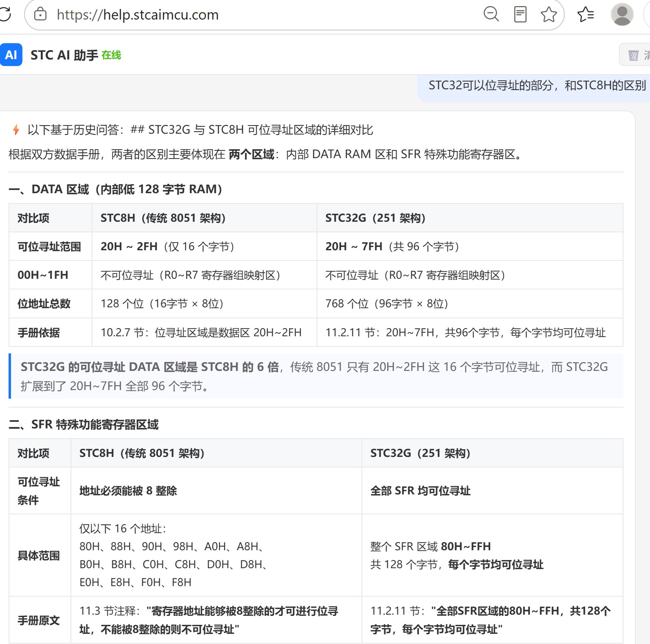650x644 pixels.
Task: Click the orange lightning bolt icon
Action: tap(16, 130)
